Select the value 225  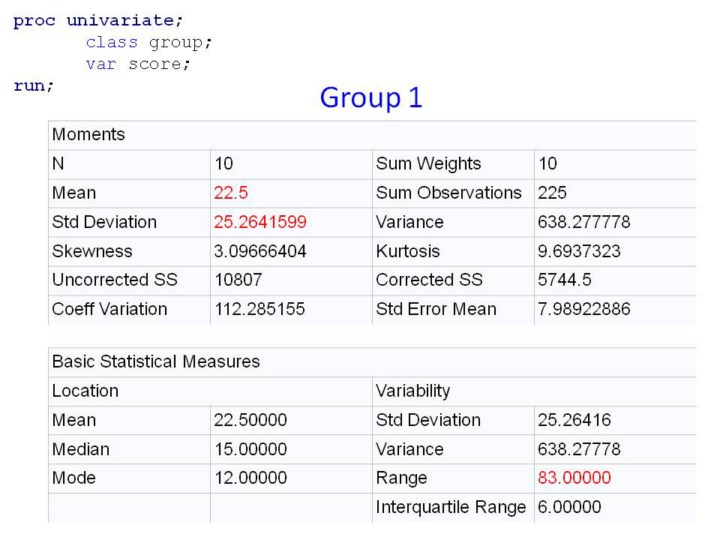(x=552, y=193)
